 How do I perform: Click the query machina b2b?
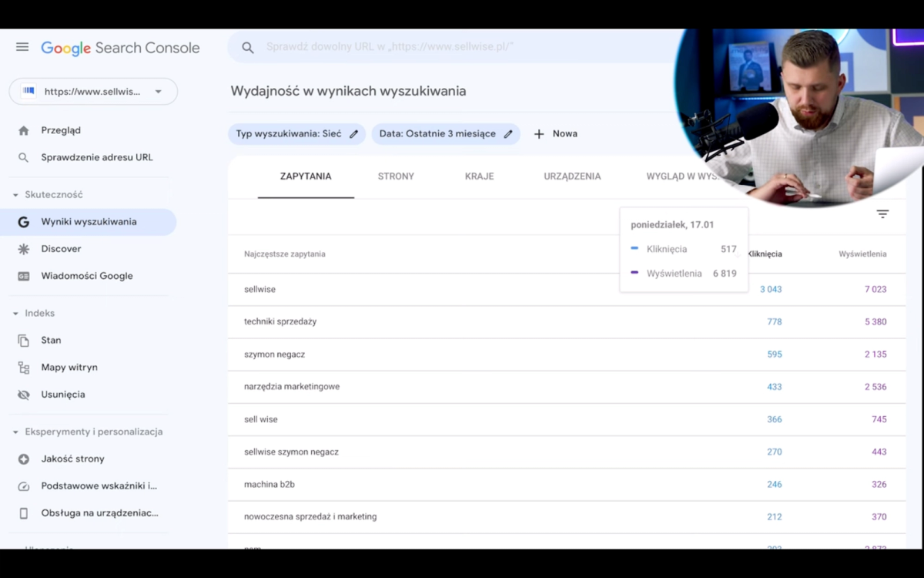[x=269, y=484]
